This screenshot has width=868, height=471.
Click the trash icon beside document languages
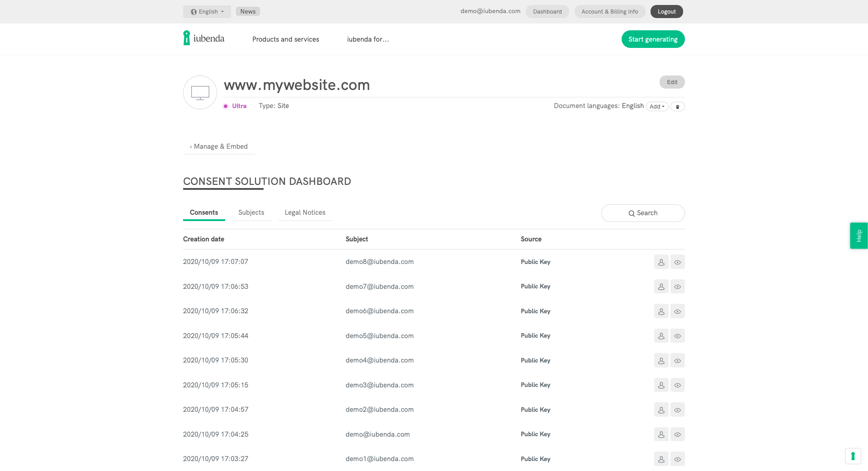[677, 107]
